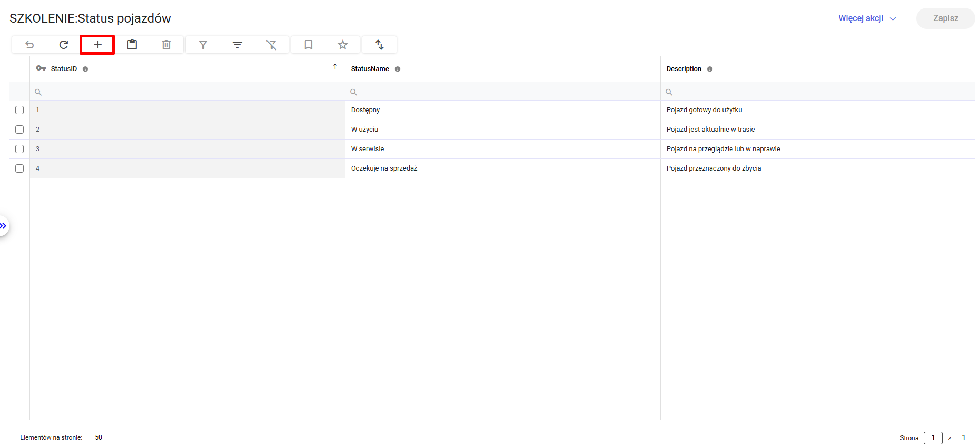Click the clipboard paste icon
The height and width of the screenshot is (448, 980).
[x=132, y=45]
